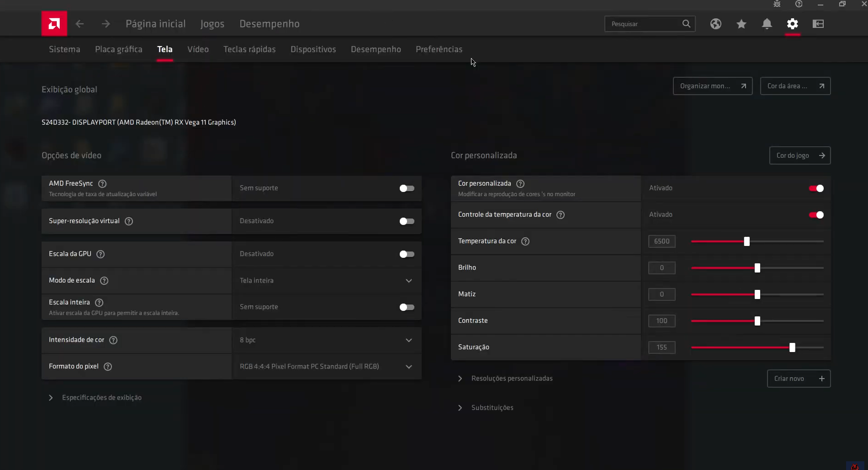Go back with the left arrow

pos(79,24)
